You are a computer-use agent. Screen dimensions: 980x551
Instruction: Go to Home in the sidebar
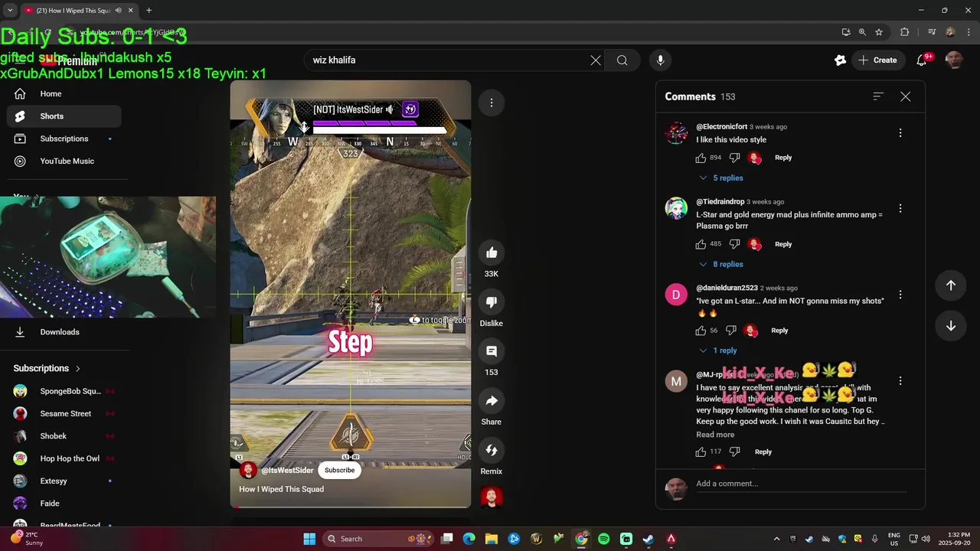point(64,94)
